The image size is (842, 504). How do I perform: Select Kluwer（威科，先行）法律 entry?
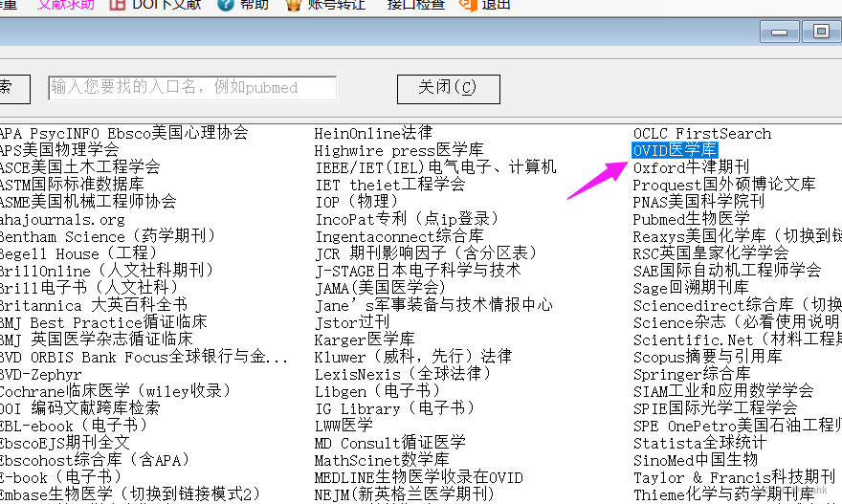[413, 357]
